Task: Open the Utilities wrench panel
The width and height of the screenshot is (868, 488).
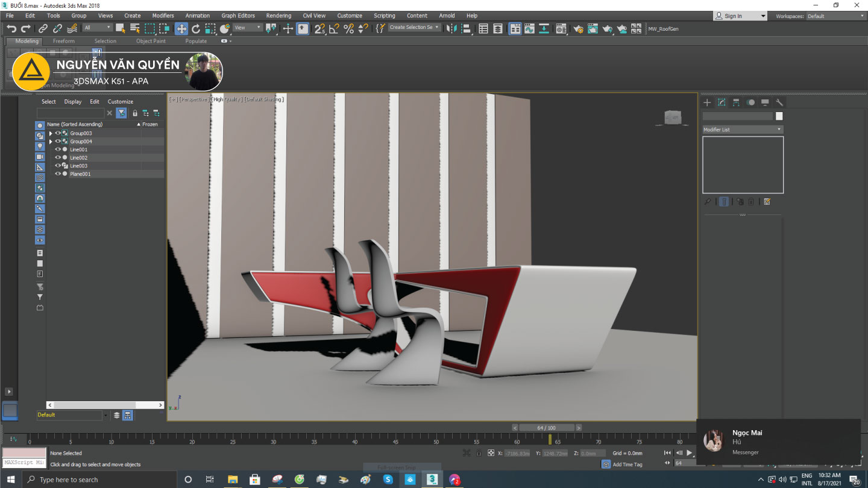Action: 779,102
